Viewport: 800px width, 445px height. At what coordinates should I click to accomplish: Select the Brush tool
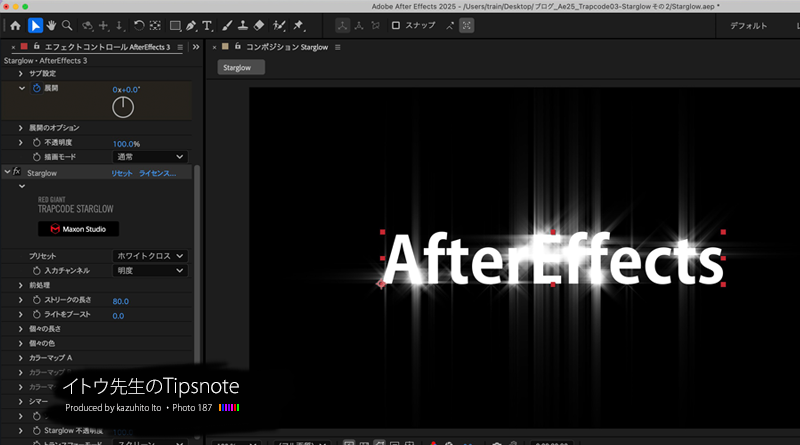[x=227, y=26]
